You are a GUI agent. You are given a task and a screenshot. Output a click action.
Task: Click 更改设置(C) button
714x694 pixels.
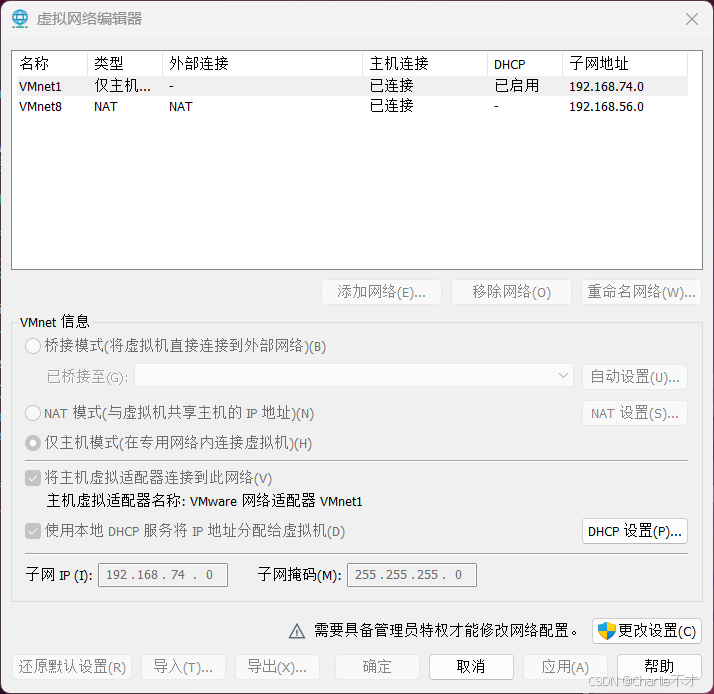pos(647,631)
